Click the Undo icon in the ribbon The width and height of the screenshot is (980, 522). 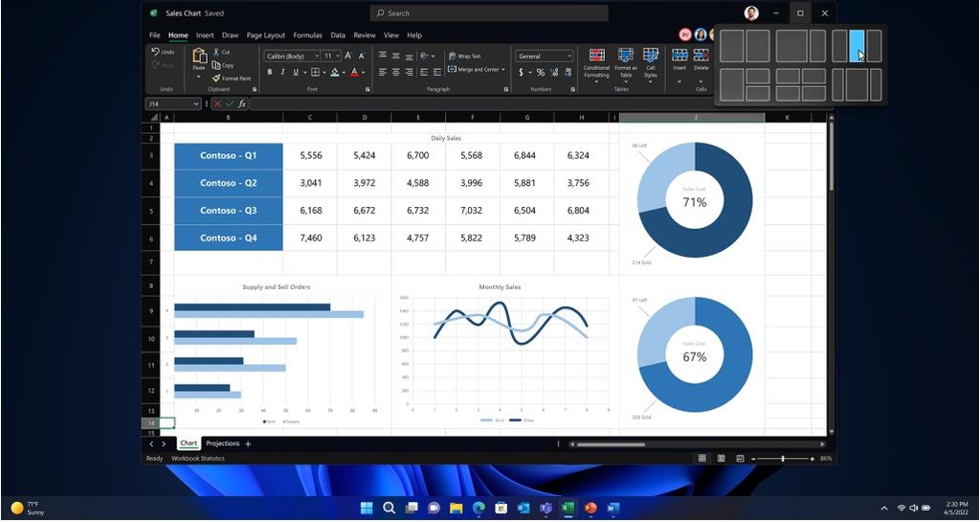click(x=156, y=52)
